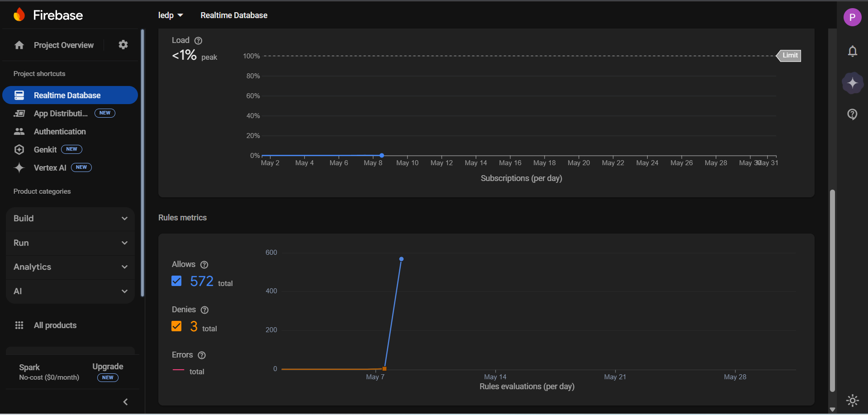Toggle the light/dark theme sun icon
This screenshot has height=415, width=868.
852,400
